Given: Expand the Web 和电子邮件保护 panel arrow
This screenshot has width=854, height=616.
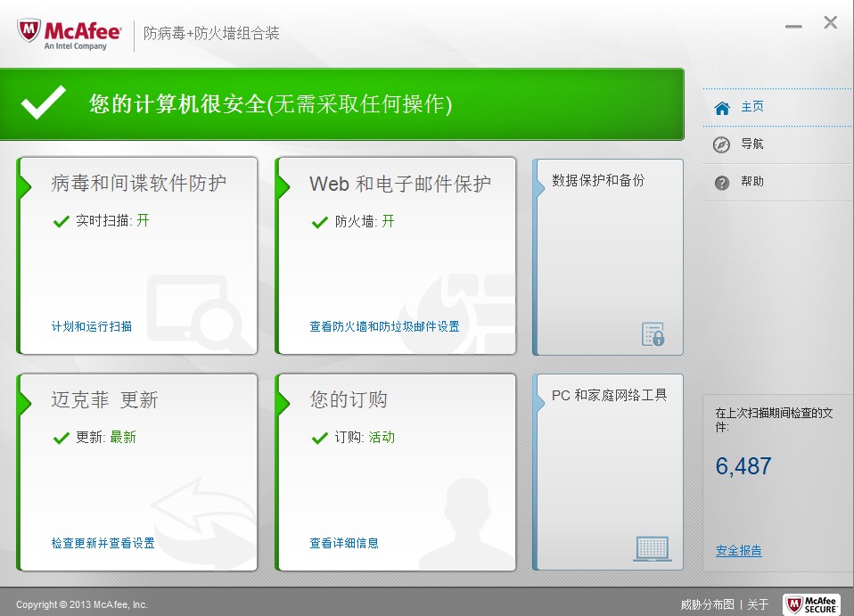Looking at the screenshot, I should pyautogui.click(x=283, y=187).
